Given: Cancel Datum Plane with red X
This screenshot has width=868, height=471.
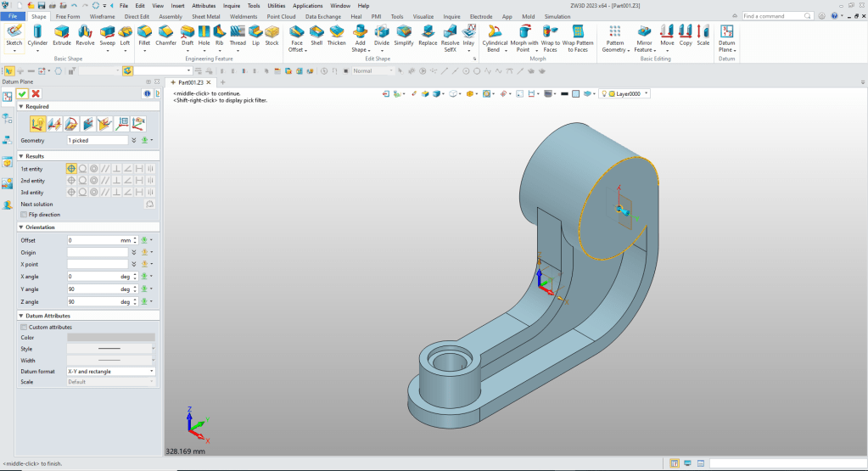Looking at the screenshot, I should (36, 93).
